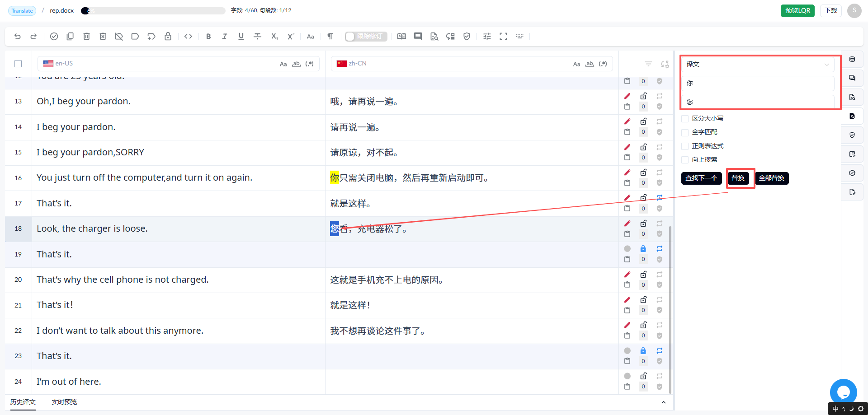Enable 区分大小写 checkbox
Viewport: 868px width, 415px height.
point(685,119)
